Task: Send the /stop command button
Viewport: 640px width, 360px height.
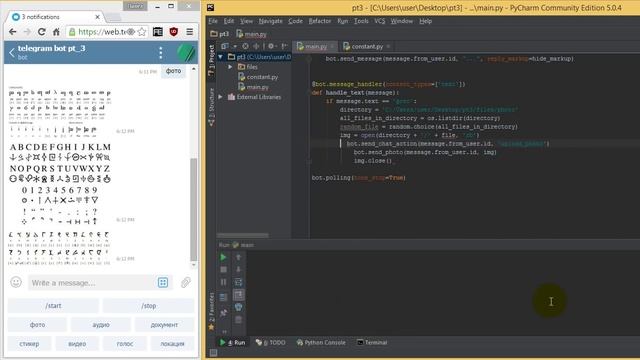Action: coord(148,306)
